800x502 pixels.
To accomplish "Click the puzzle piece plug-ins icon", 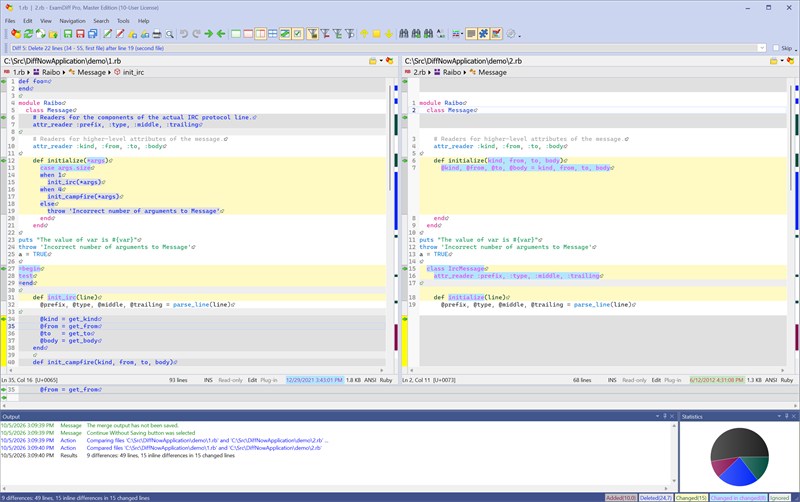I will click(483, 34).
